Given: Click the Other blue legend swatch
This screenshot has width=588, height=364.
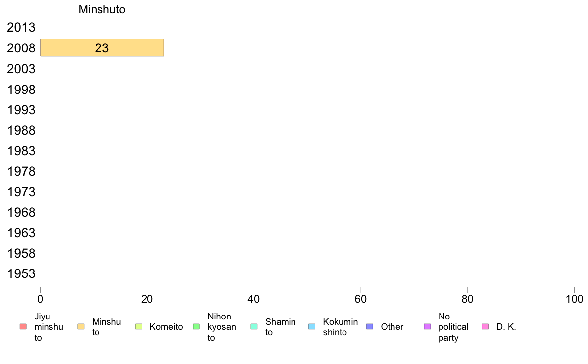Looking at the screenshot, I should [x=369, y=327].
